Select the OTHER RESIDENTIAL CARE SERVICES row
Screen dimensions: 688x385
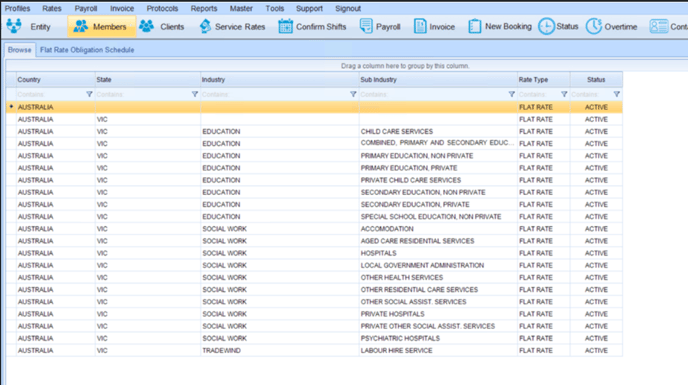coord(314,290)
